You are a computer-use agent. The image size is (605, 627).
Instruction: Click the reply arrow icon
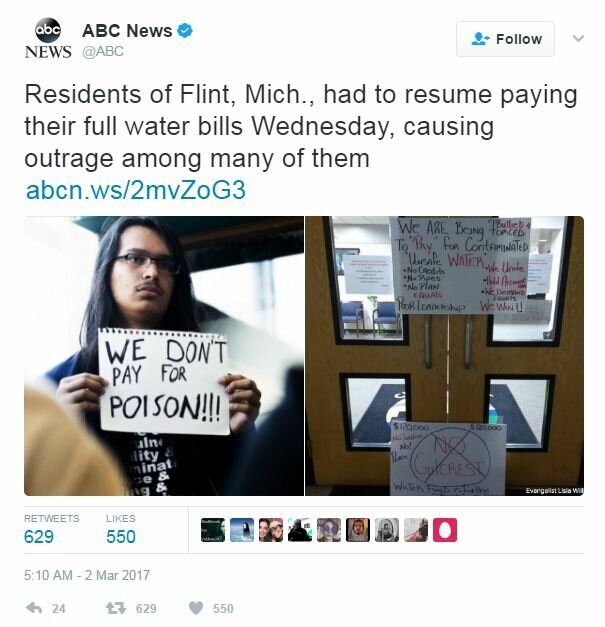click(34, 608)
